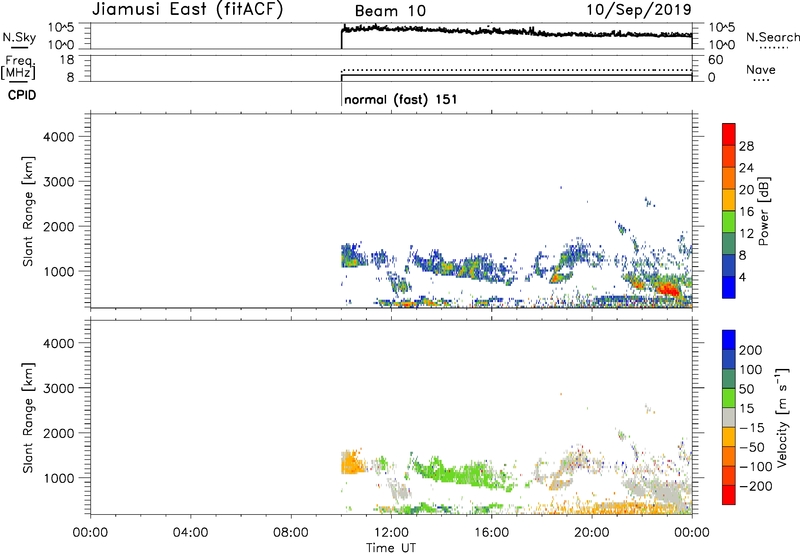Viewport: 800px width, 554px height.
Task: Click the "Velocity [m s-1]" colorbar title
Action: click(782, 417)
